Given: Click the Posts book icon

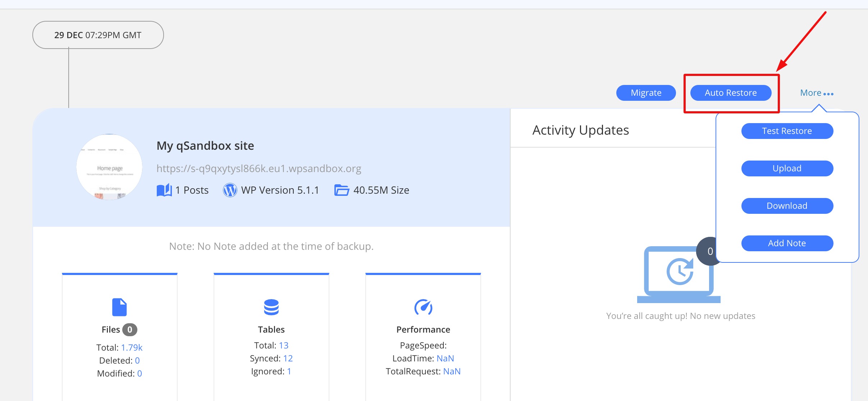Looking at the screenshot, I should pos(164,190).
